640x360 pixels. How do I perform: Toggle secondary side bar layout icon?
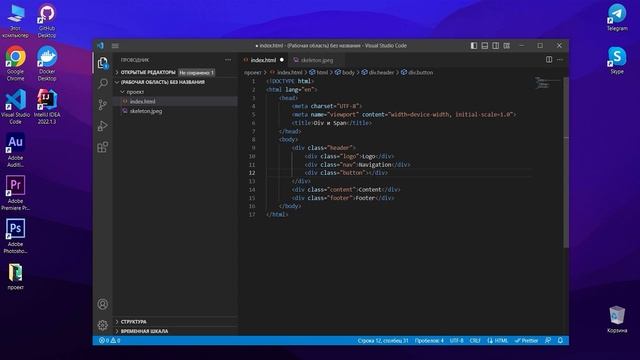pyautogui.click(x=496, y=46)
